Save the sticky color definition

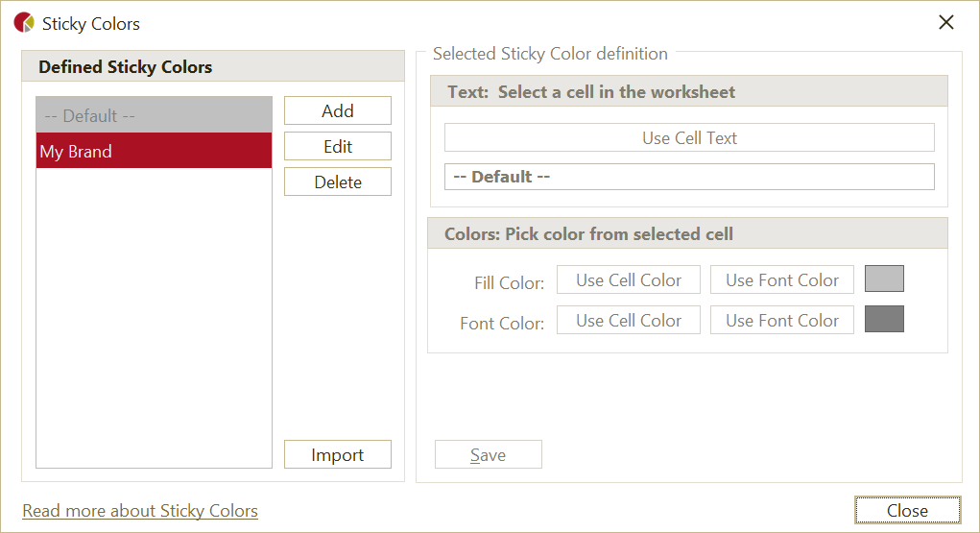pyautogui.click(x=488, y=454)
